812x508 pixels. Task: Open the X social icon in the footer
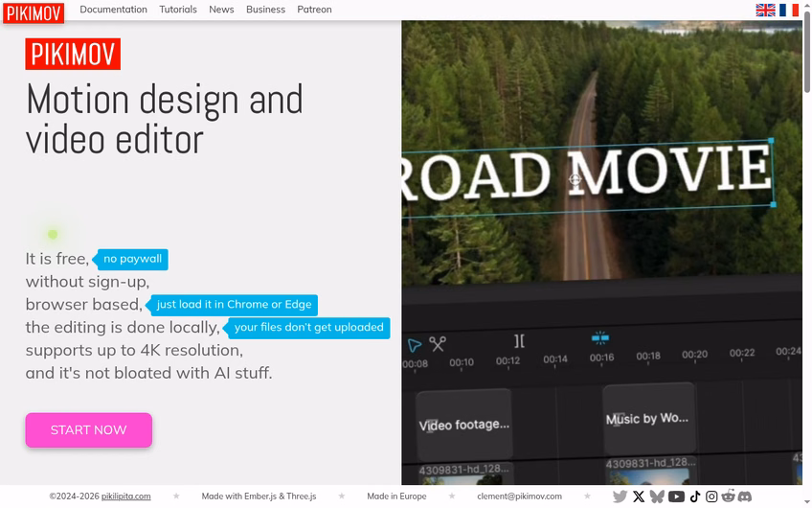pos(639,496)
